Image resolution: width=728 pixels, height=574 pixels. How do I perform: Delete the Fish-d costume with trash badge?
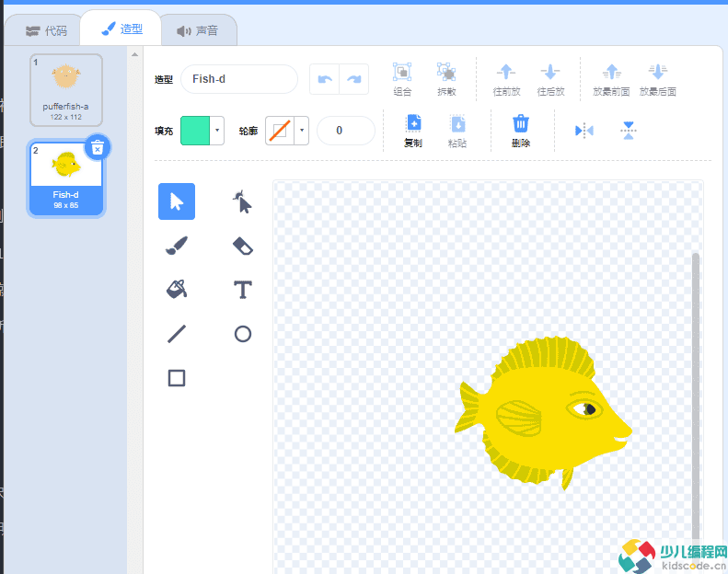[98, 147]
